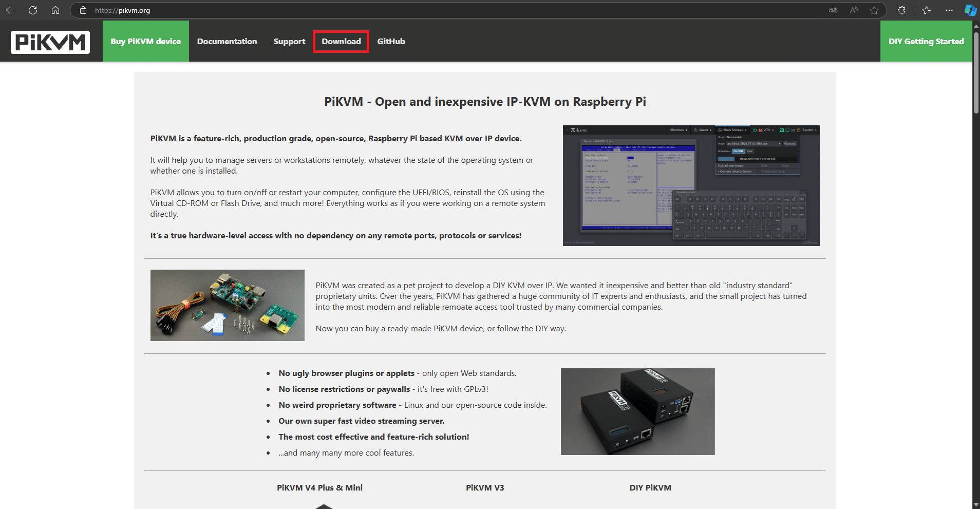980x509 pixels.
Task: Activate the Read aloud icon
Action: [854, 10]
